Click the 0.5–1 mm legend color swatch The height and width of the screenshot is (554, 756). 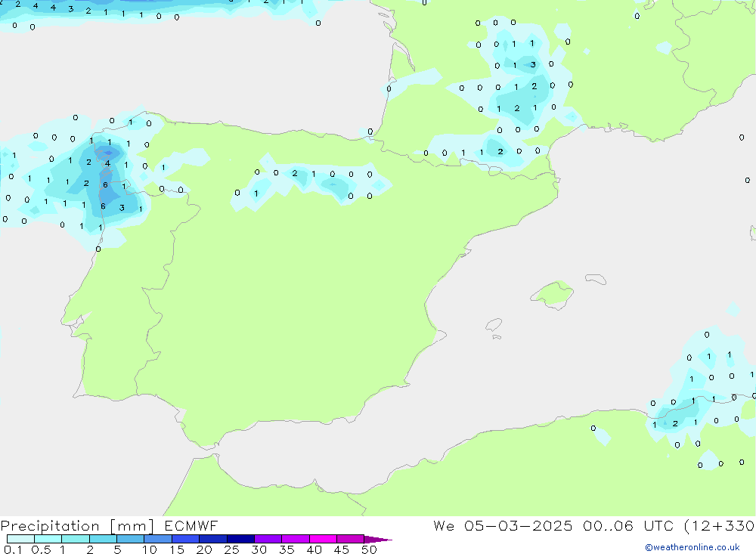coord(48,539)
